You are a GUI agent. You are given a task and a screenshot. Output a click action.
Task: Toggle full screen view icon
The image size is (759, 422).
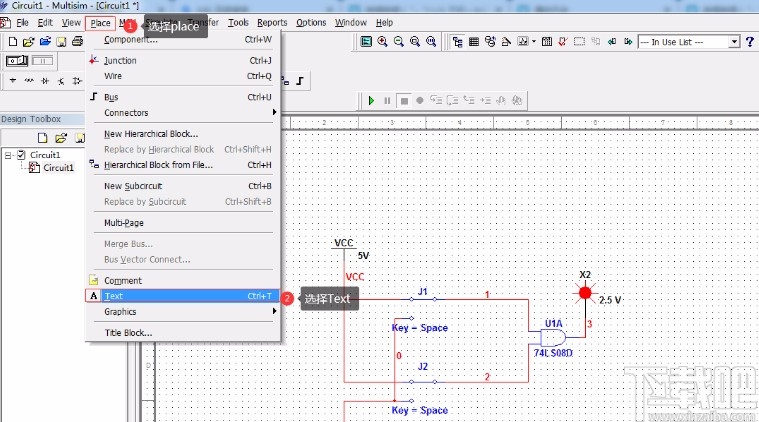[x=366, y=42]
